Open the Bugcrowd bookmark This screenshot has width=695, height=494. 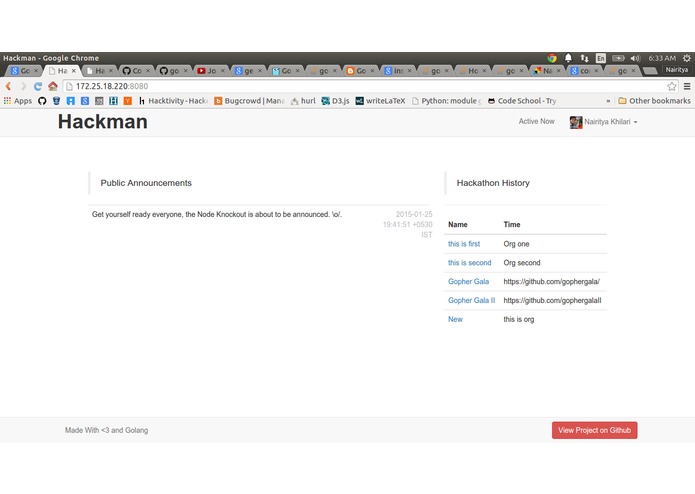pyautogui.click(x=249, y=101)
